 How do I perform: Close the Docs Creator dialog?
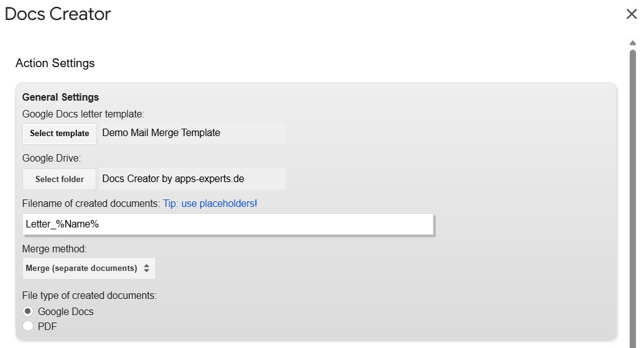631,14
